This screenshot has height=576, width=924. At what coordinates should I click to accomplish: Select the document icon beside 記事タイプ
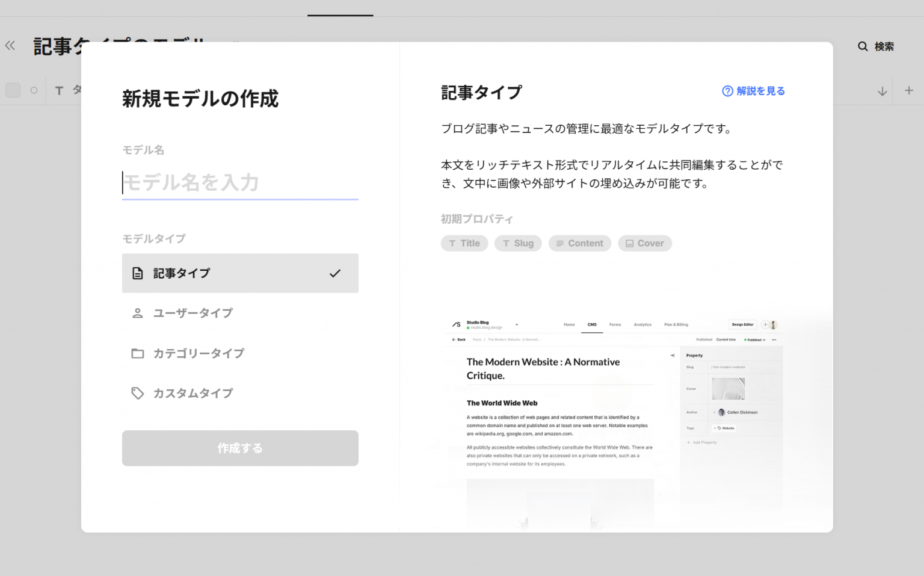pyautogui.click(x=137, y=273)
